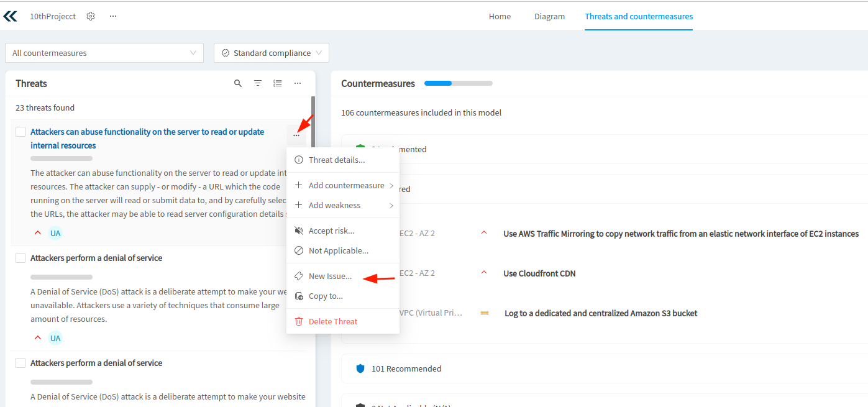Click 106 countermeasures included in this model
The image size is (868, 407).
click(421, 112)
